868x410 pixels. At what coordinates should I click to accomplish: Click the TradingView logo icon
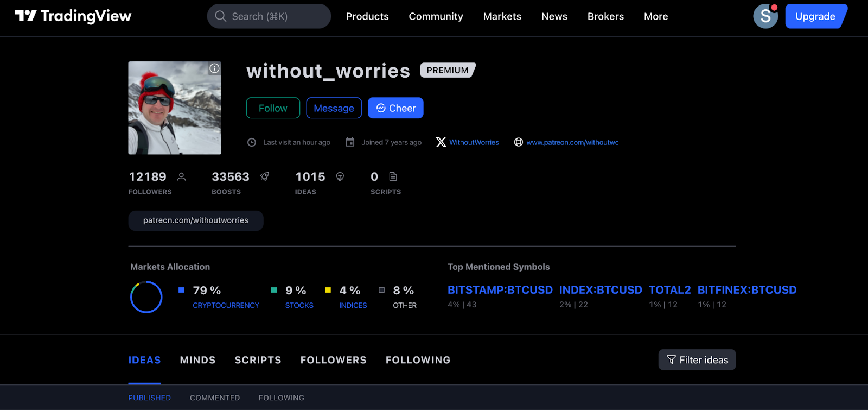(x=25, y=16)
